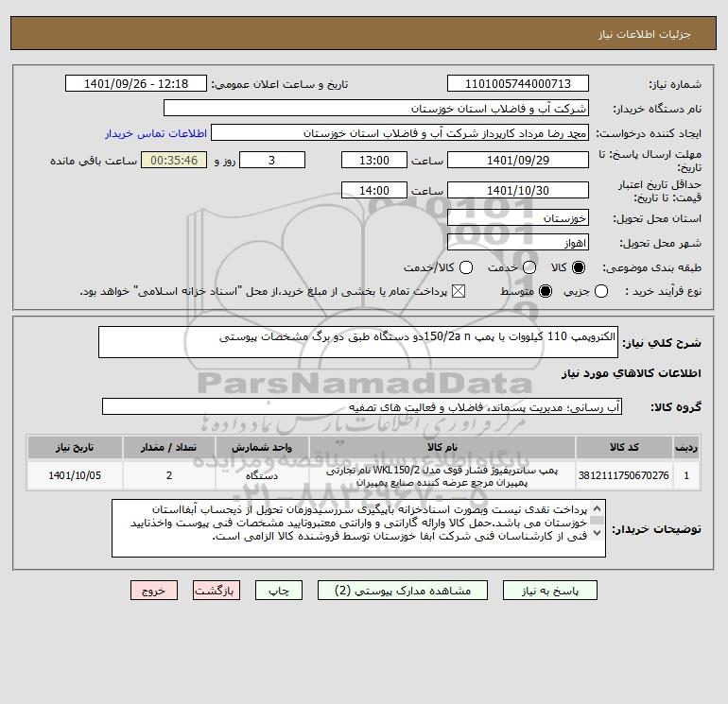Click the validity time field 14:00
The height and width of the screenshot is (704, 728).
coord(374,190)
